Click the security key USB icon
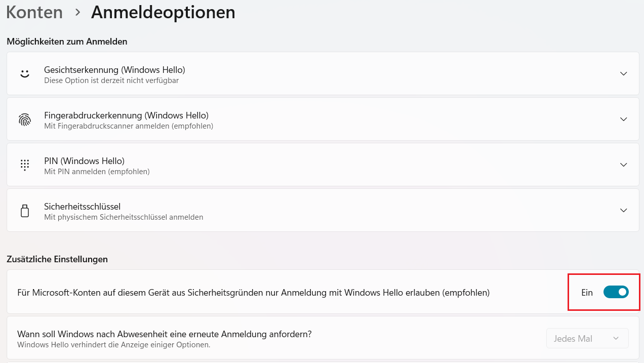This screenshot has height=363, width=644. point(25,211)
